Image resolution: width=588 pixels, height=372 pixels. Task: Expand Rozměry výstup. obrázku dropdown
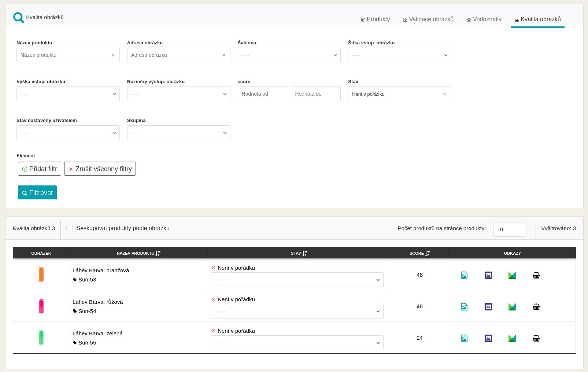point(178,94)
